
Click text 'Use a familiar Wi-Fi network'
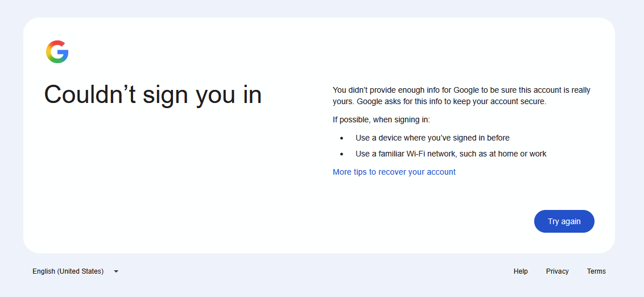coord(406,154)
